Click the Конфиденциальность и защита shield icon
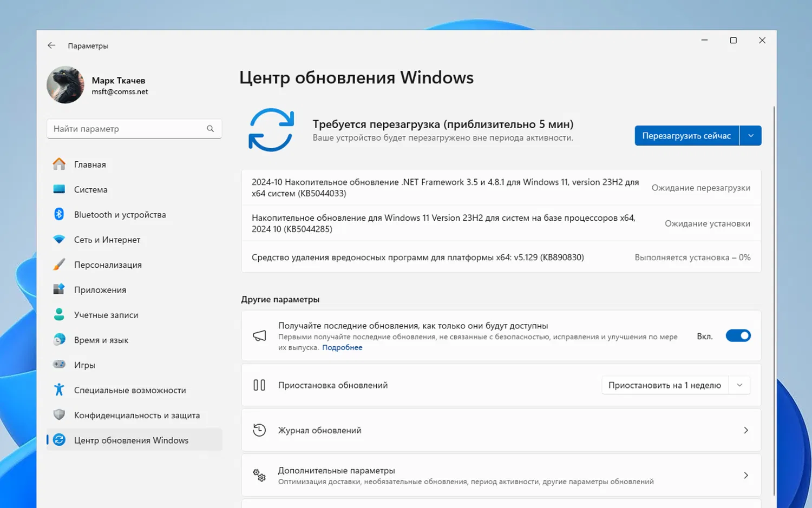The image size is (812, 508). pyautogui.click(x=59, y=415)
